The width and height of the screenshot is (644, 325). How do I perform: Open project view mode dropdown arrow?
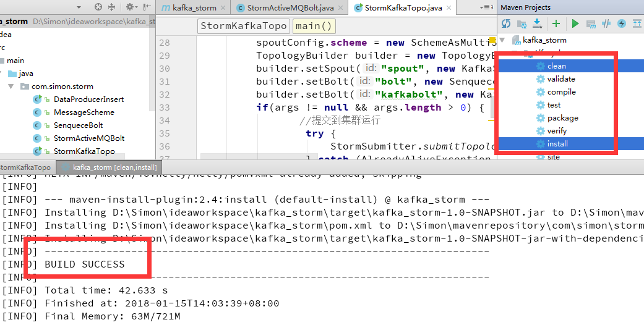tap(79, 7)
